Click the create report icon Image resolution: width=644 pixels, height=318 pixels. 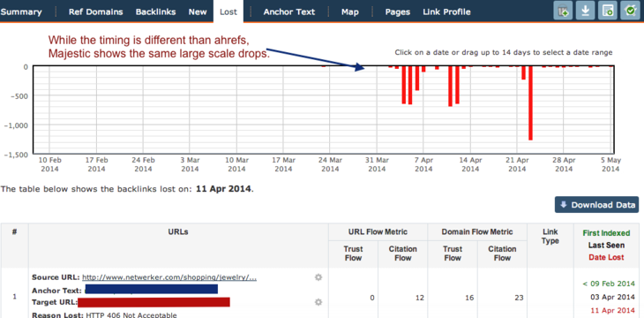click(608, 11)
